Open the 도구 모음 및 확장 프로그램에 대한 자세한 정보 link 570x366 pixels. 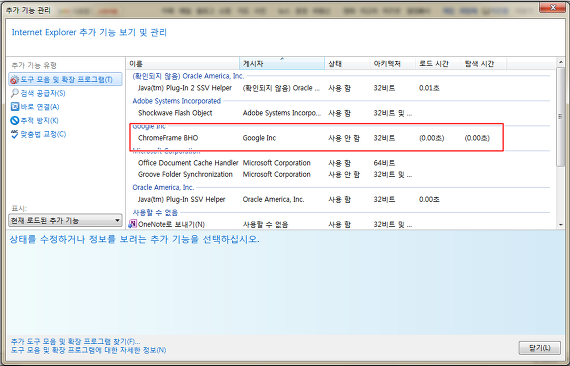tap(88, 350)
